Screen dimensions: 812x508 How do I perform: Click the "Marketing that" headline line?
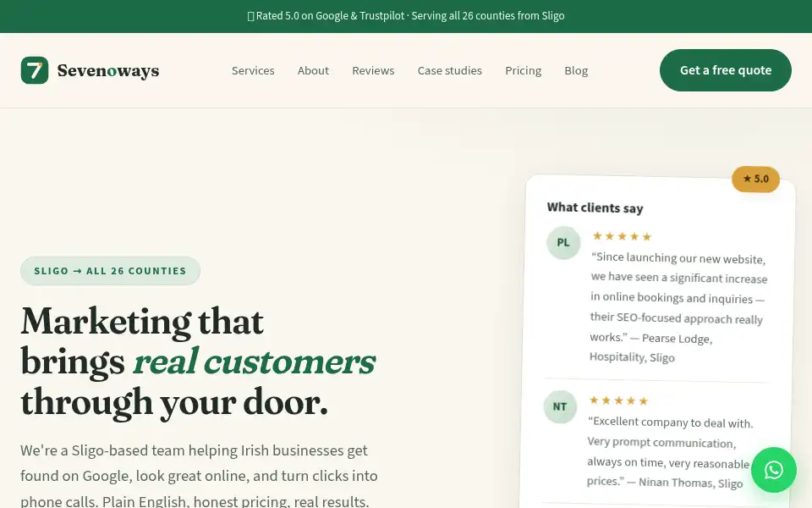(x=142, y=322)
